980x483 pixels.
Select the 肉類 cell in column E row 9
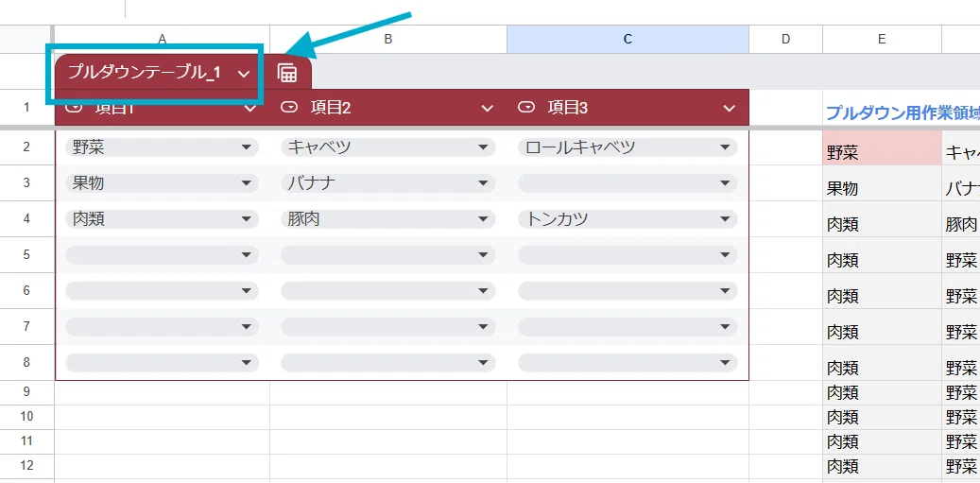882,392
